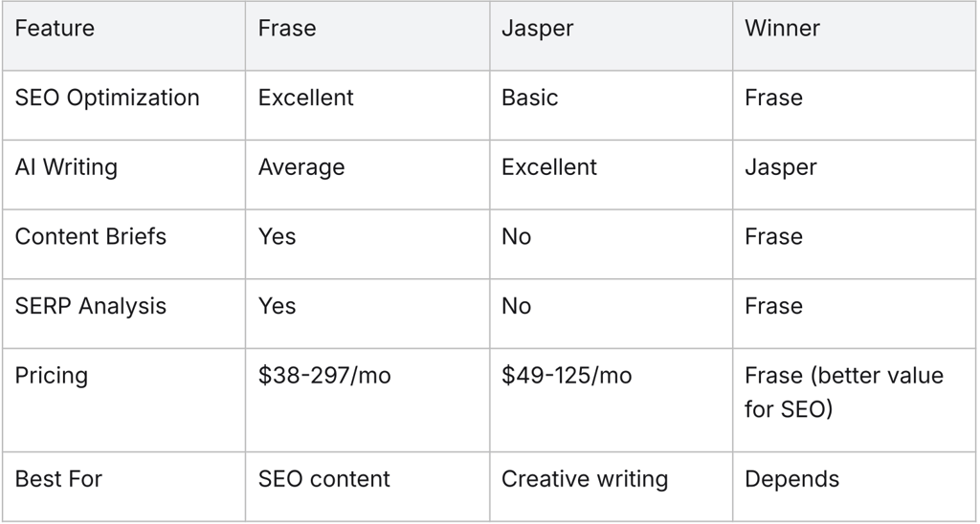Select the Content Briefs cell
The width and height of the screenshot is (980, 524).
coord(90,237)
